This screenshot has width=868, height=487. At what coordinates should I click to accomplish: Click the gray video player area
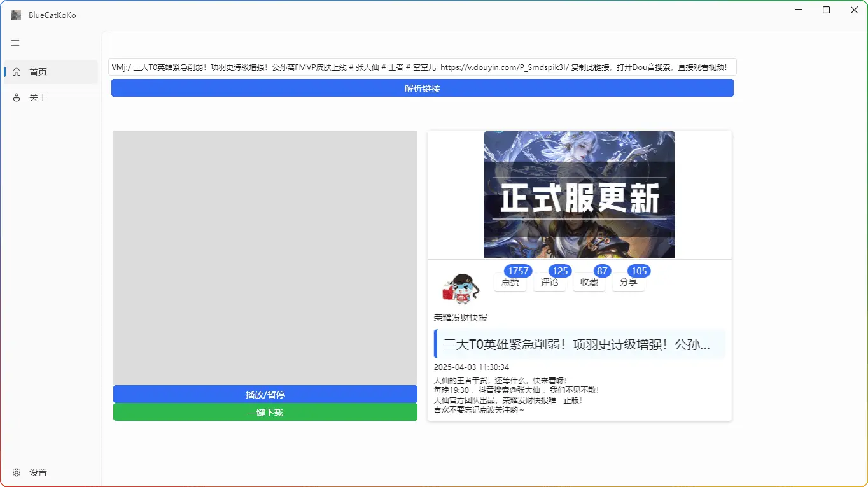(x=265, y=257)
